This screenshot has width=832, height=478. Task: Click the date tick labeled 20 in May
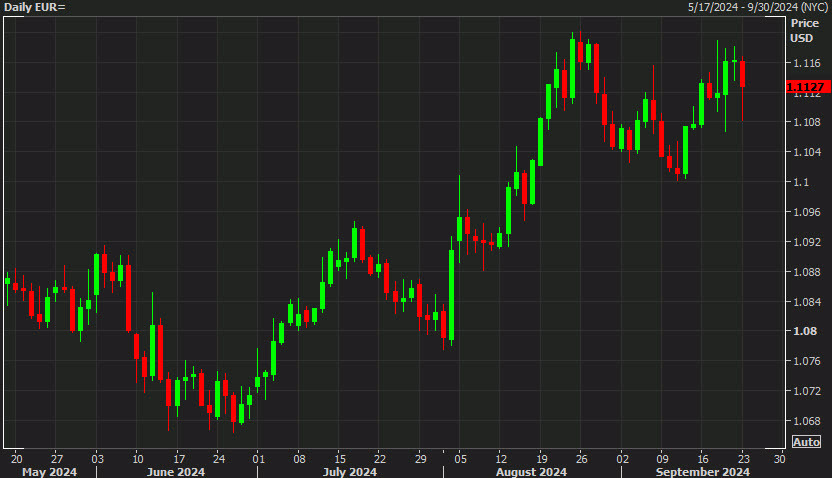click(x=16, y=459)
